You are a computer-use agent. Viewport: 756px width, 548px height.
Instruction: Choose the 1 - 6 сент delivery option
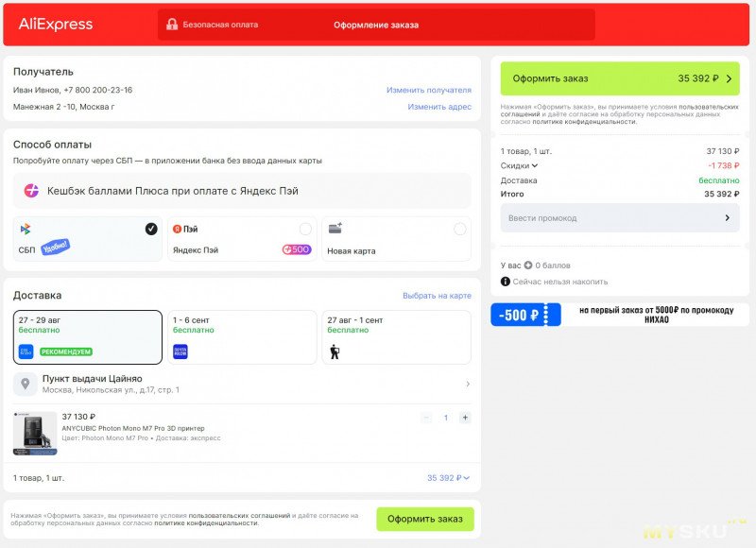(x=242, y=337)
